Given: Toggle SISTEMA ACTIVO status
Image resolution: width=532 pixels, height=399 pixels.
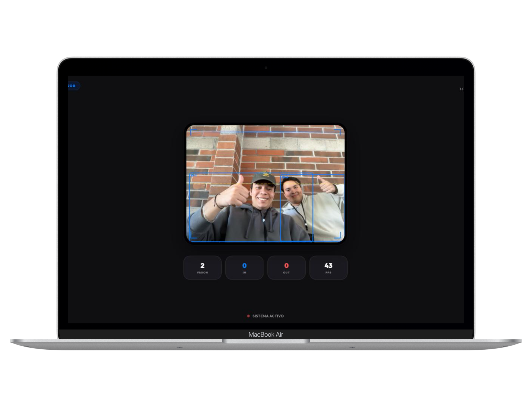Looking at the screenshot, I should 265,316.
